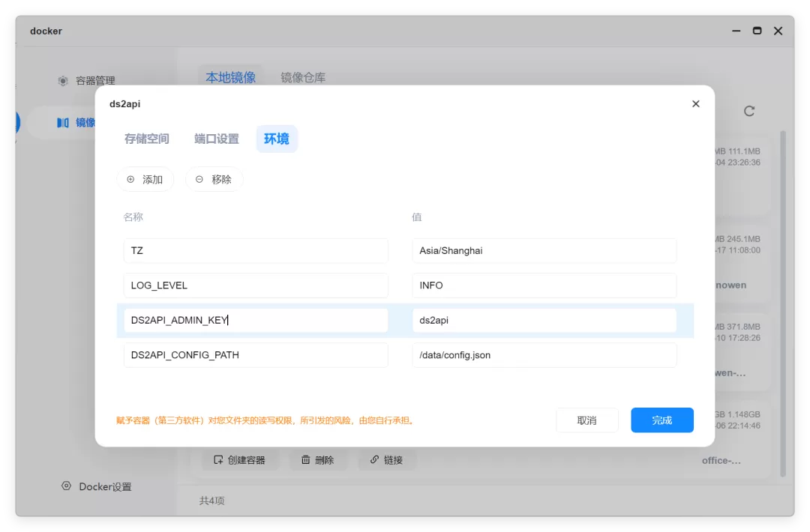This screenshot has height=532, width=810.
Task: Click the Asia/Shanghai value field
Action: click(x=544, y=250)
